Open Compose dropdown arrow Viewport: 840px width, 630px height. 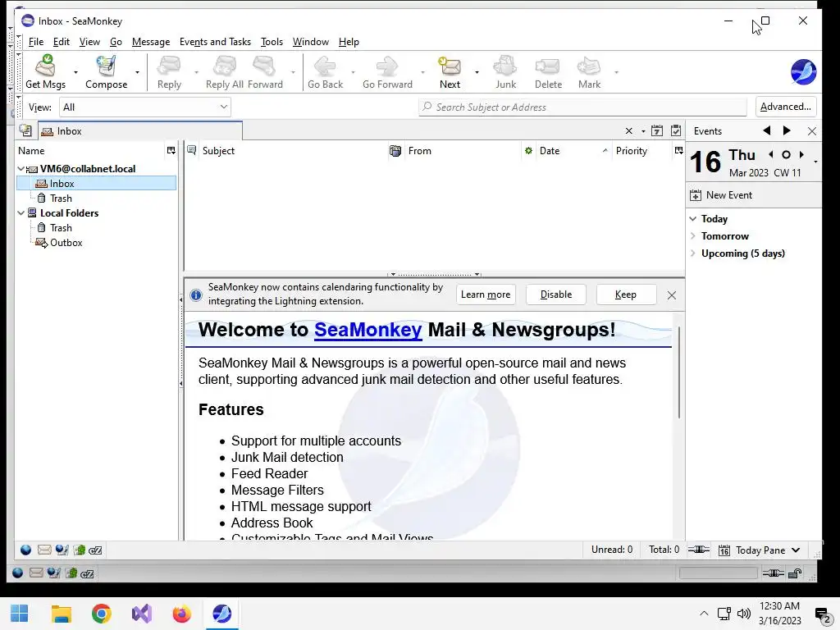(x=137, y=72)
